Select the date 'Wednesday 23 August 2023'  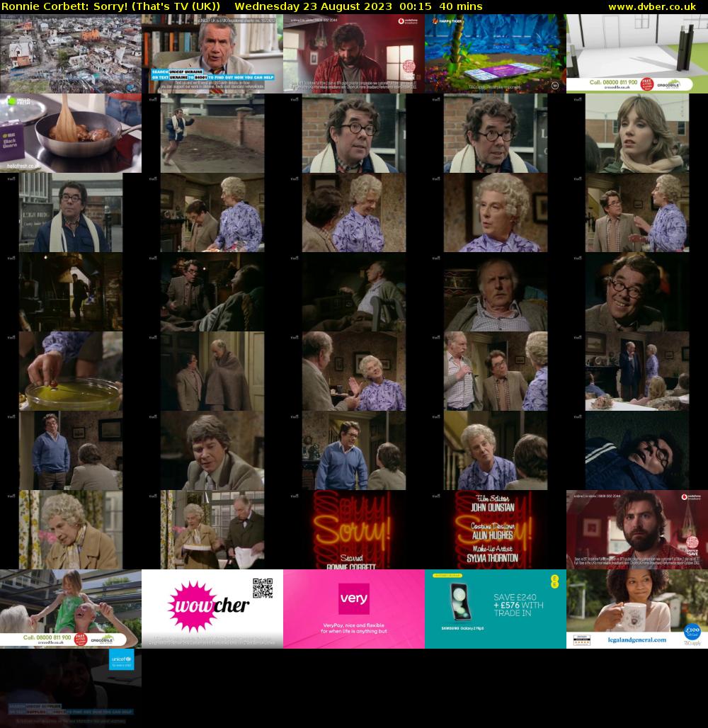click(x=314, y=6)
